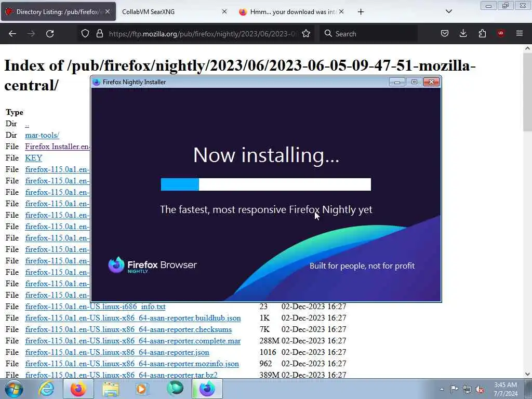
Task: Click the Firefox Browser Nightly logo
Action: coord(152,265)
